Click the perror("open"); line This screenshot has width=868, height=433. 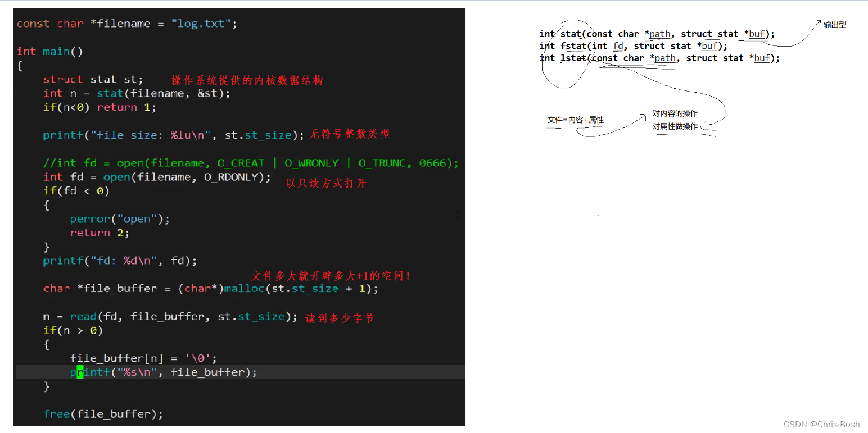120,219
